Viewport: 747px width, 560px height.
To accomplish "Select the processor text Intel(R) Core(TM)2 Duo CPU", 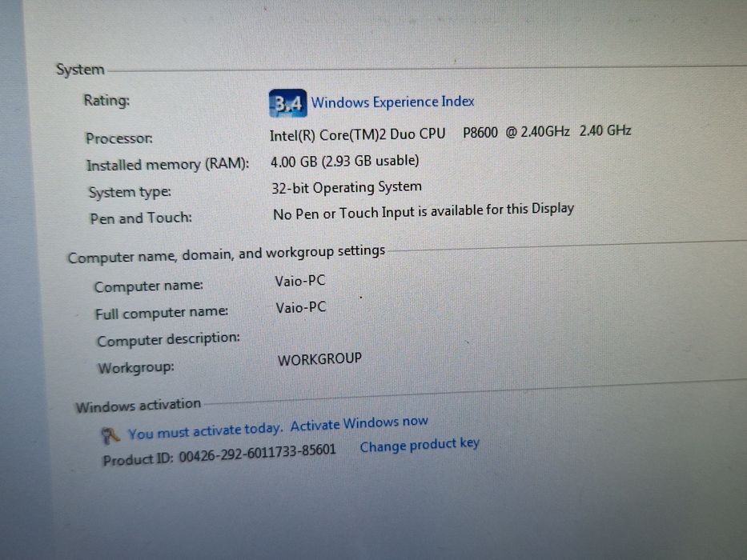I will 357,134.
